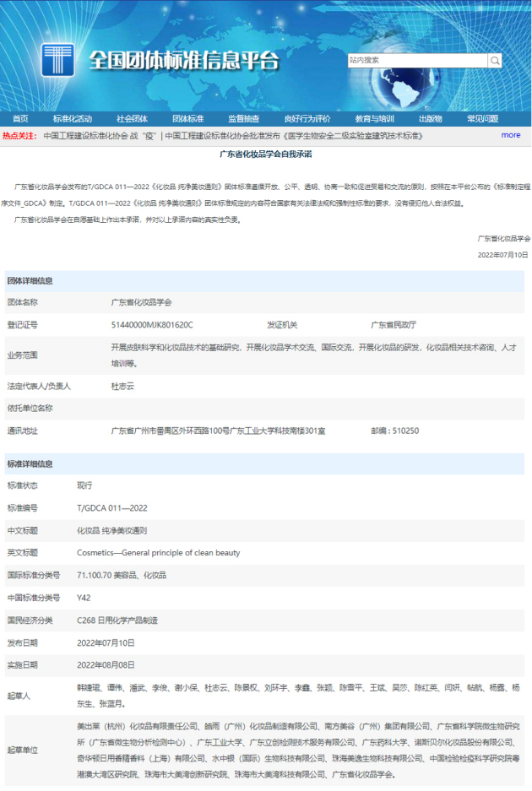Screen dimensions: 532x791
Task: Navigate to 良好行为评价
Action: [307, 118]
